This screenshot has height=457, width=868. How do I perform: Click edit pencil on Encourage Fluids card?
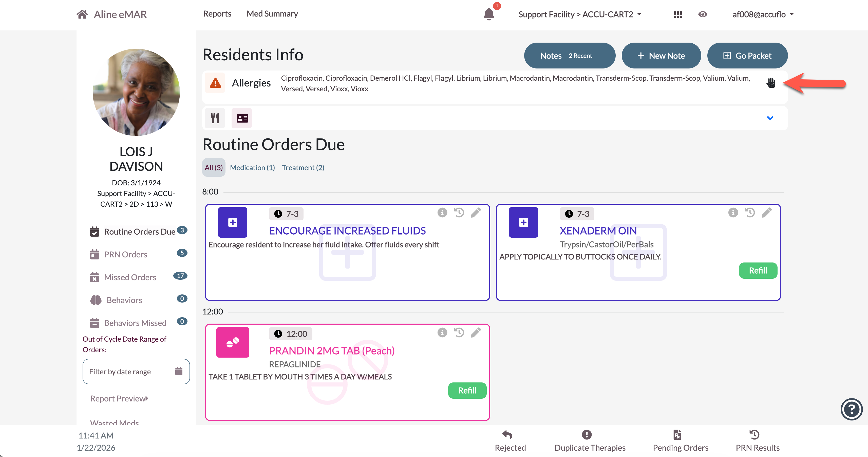click(476, 213)
